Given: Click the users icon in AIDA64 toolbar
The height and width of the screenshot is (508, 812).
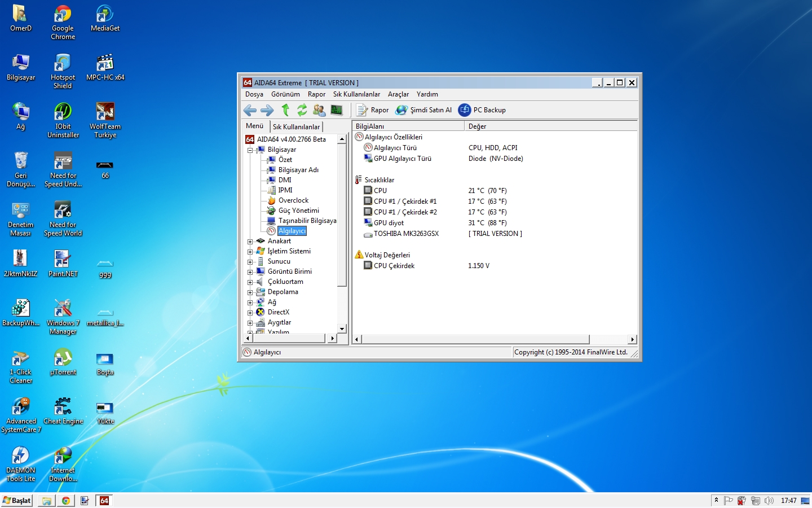Looking at the screenshot, I should (x=319, y=110).
